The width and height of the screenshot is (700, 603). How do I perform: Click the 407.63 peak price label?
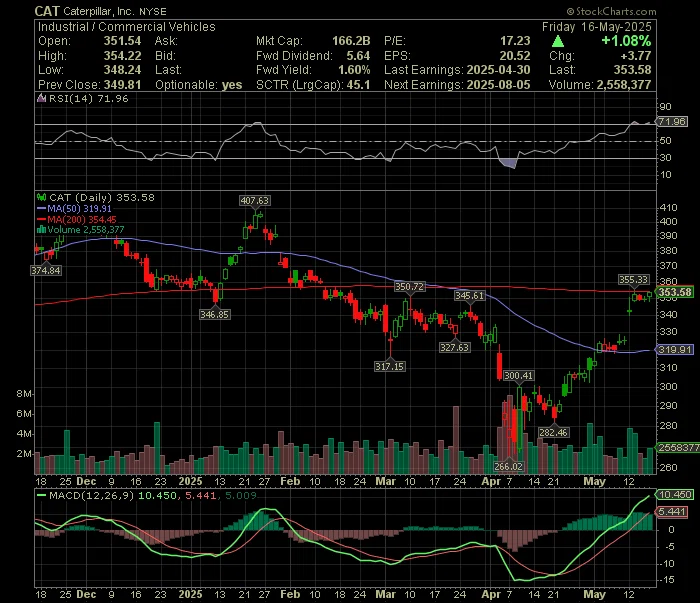[x=254, y=201]
